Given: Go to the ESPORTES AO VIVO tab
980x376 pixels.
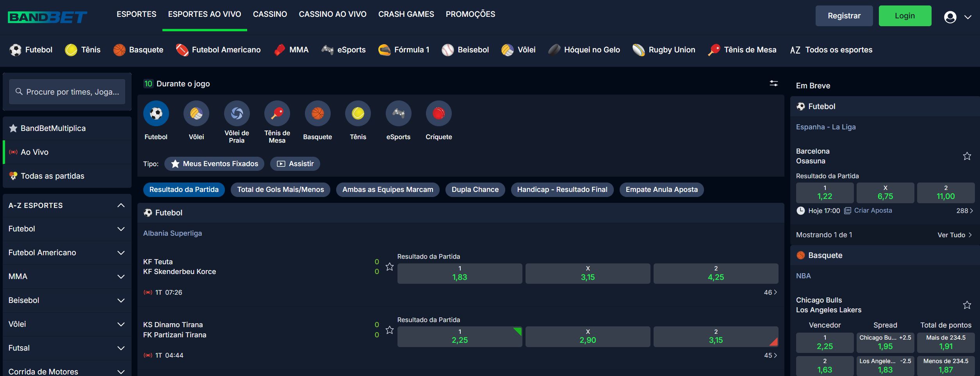Looking at the screenshot, I should click(x=205, y=14).
